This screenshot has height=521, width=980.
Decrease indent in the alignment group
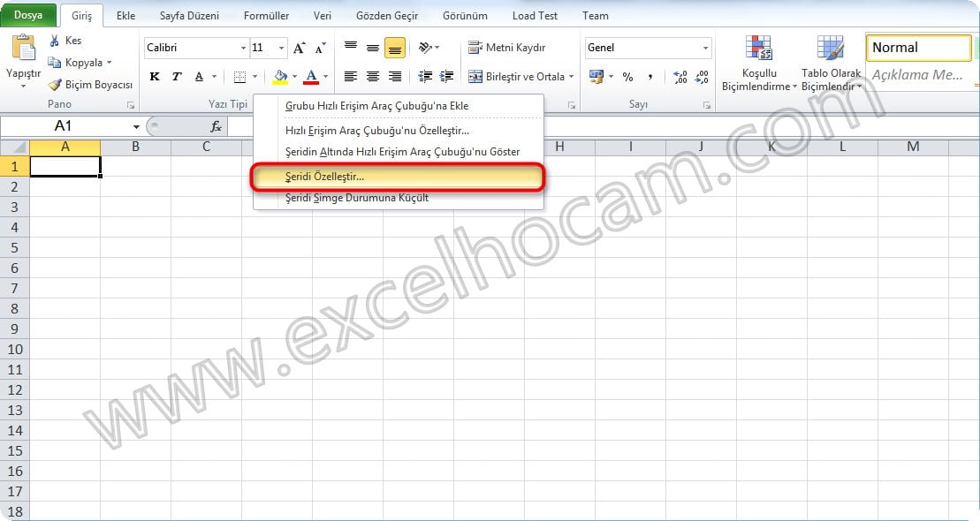(425, 77)
